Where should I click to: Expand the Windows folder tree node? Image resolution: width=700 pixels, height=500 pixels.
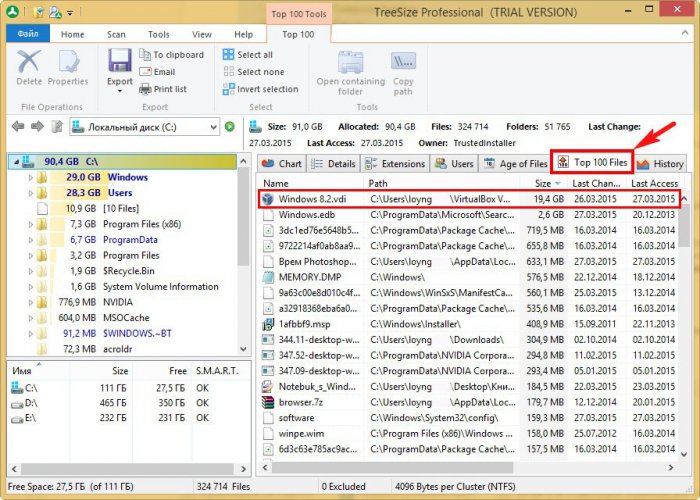pos(30,177)
